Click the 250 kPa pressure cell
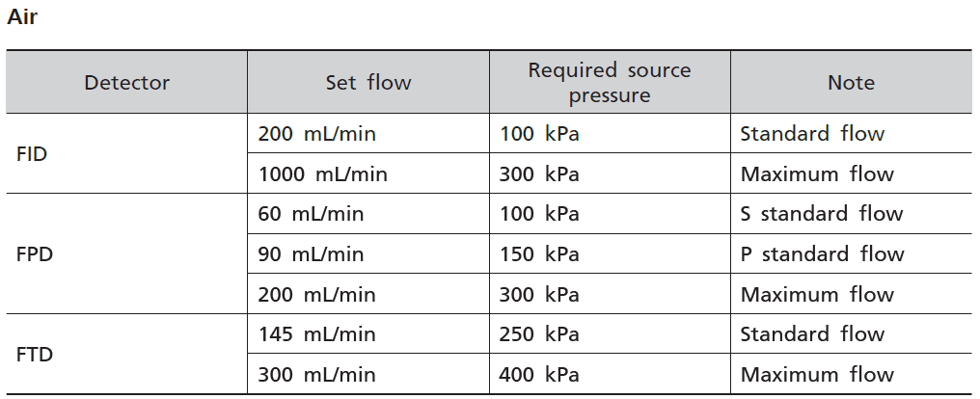Screen dimensions: 980x399 [539, 334]
